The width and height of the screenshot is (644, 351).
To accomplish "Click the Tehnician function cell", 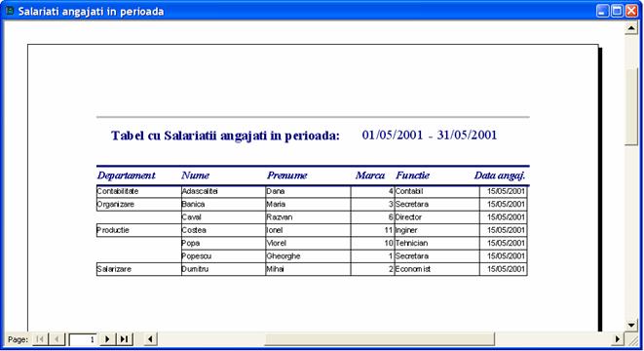I will click(436, 243).
